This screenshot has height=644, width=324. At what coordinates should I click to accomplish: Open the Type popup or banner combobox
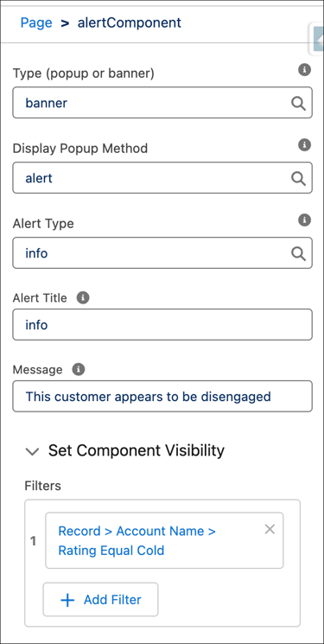click(162, 103)
